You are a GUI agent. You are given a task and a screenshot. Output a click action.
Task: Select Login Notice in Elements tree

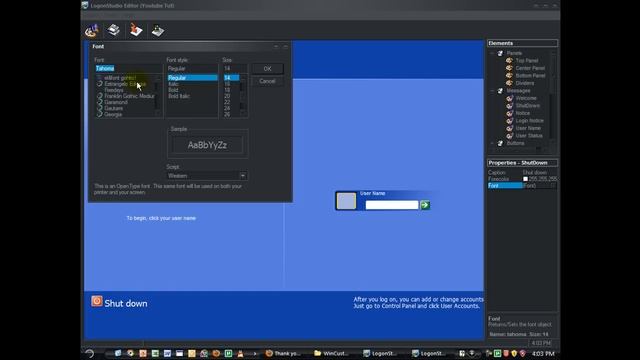(530, 121)
